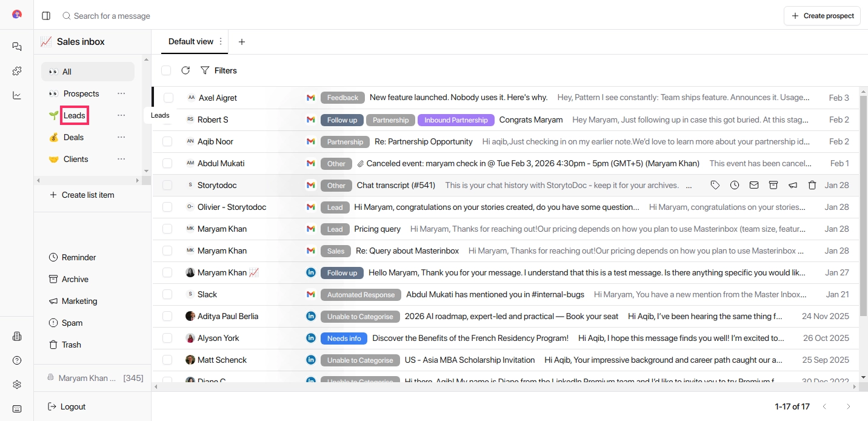Image resolution: width=868 pixels, height=421 pixels.
Task: Open the analytics chart icon in the sidebar
Action: click(16, 95)
